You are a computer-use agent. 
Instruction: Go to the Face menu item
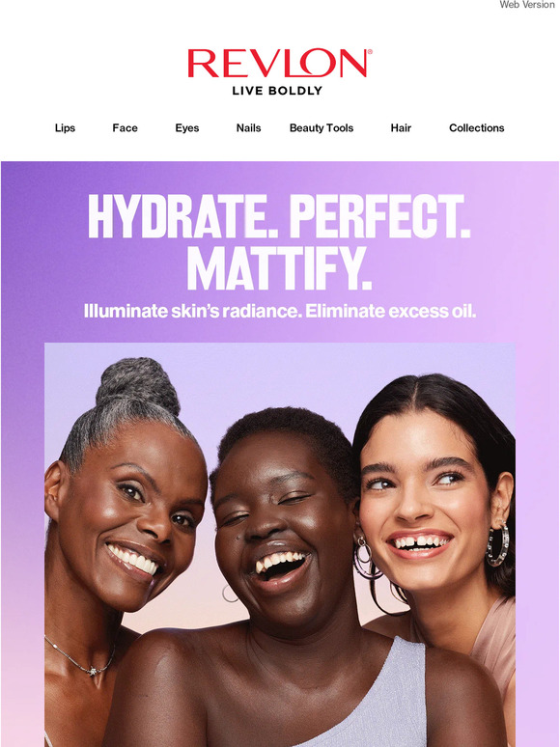tap(125, 127)
